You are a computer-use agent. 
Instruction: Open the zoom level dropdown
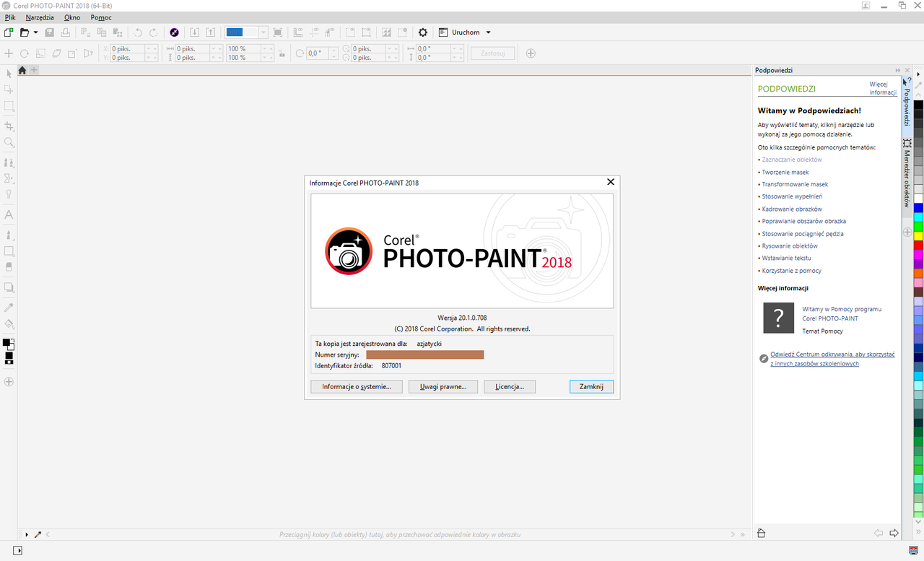click(x=263, y=32)
